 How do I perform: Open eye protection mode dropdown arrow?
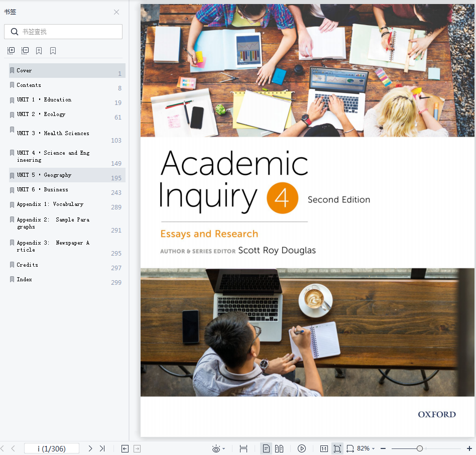[224, 448]
